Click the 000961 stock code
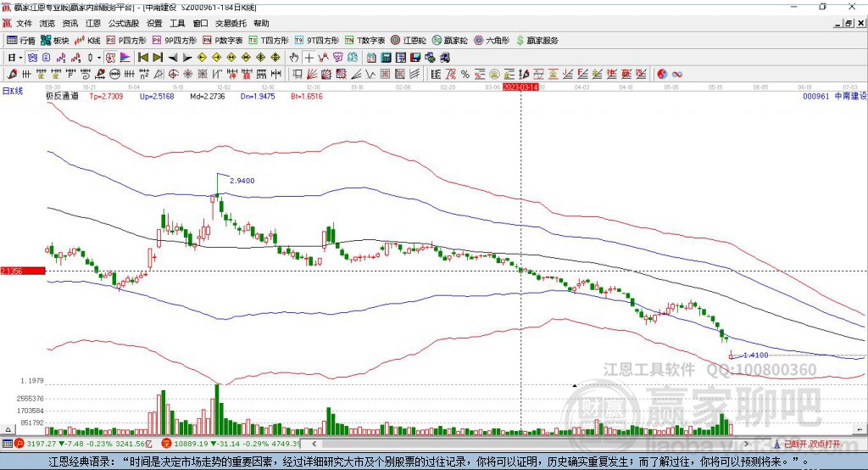 click(816, 96)
